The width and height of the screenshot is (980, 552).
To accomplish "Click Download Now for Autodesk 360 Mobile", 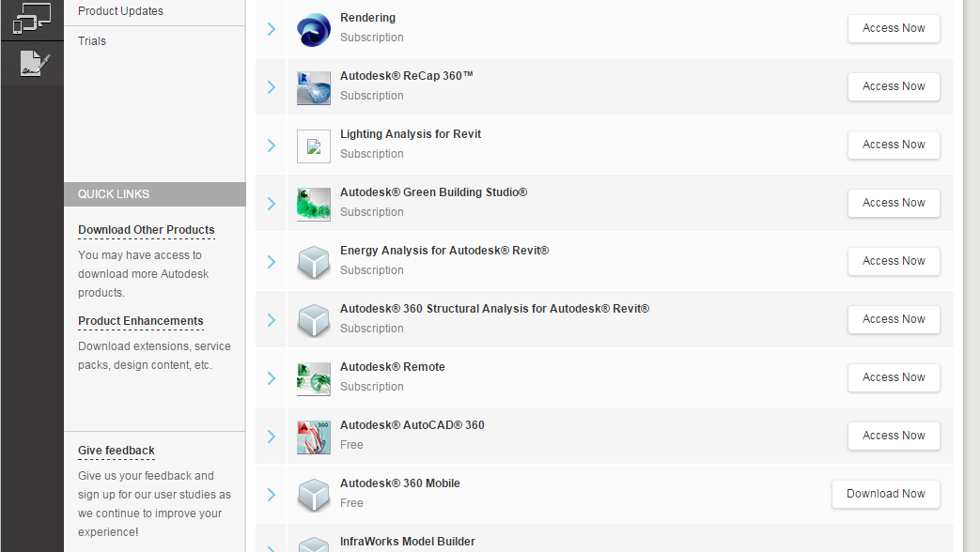I will [x=886, y=493].
